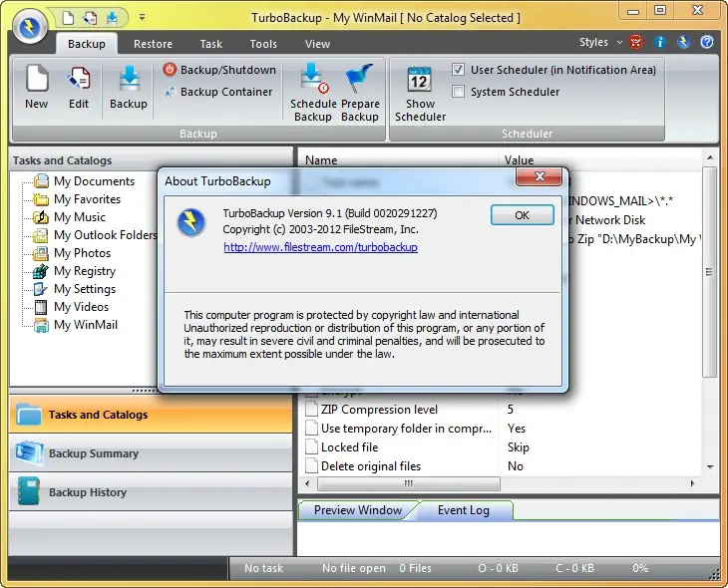Click the red cart purchase icon
Viewport: 728px width, 588px height.
pyautogui.click(x=636, y=42)
